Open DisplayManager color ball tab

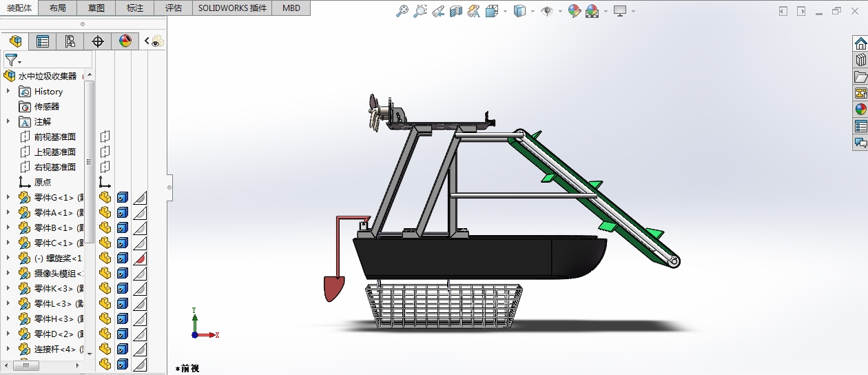pyautogui.click(x=125, y=41)
